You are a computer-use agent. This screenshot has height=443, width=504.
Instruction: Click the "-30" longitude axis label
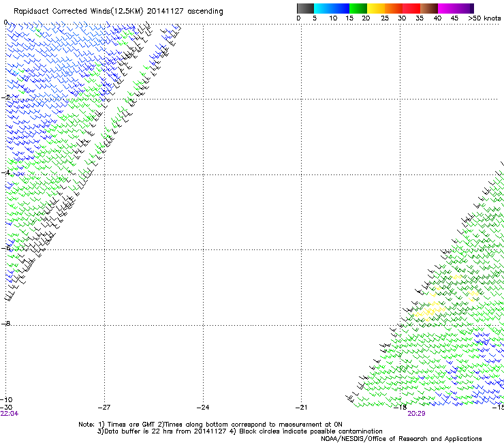[x=6, y=408]
